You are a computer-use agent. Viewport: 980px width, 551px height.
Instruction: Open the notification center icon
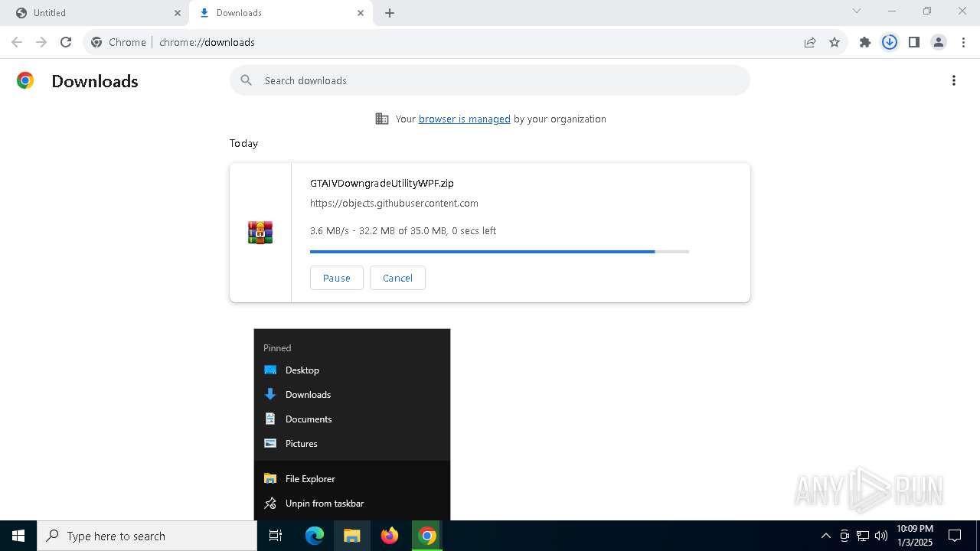click(x=955, y=536)
